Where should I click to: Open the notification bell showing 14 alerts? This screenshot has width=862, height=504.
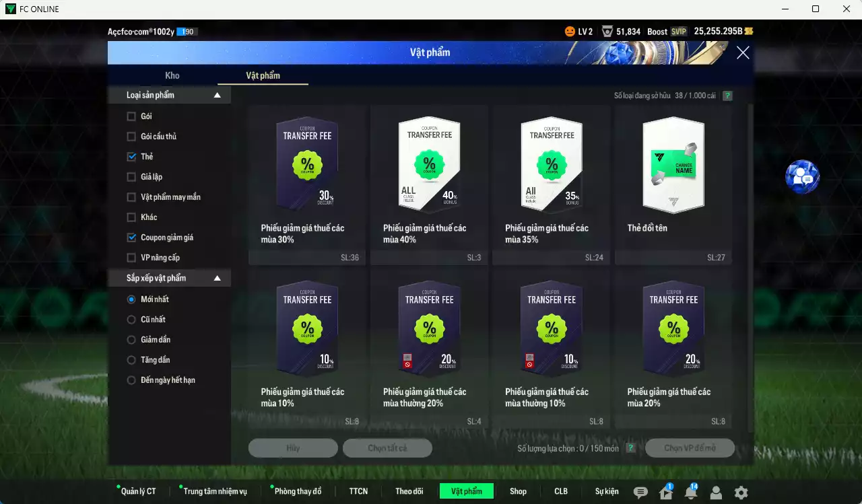(x=690, y=493)
